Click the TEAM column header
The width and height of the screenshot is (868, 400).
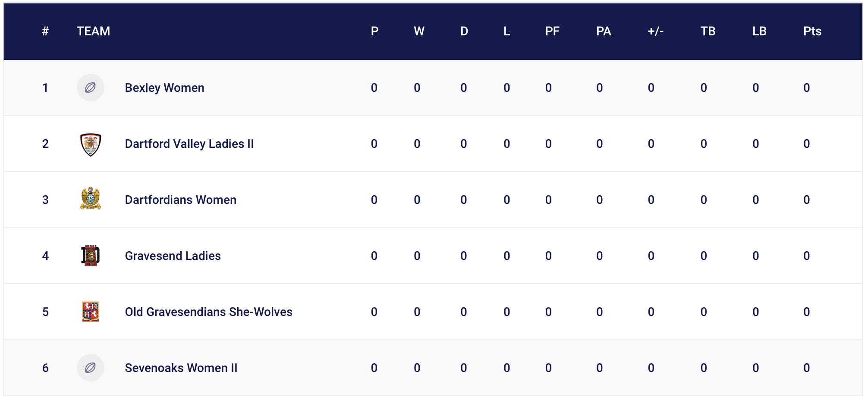(x=93, y=31)
